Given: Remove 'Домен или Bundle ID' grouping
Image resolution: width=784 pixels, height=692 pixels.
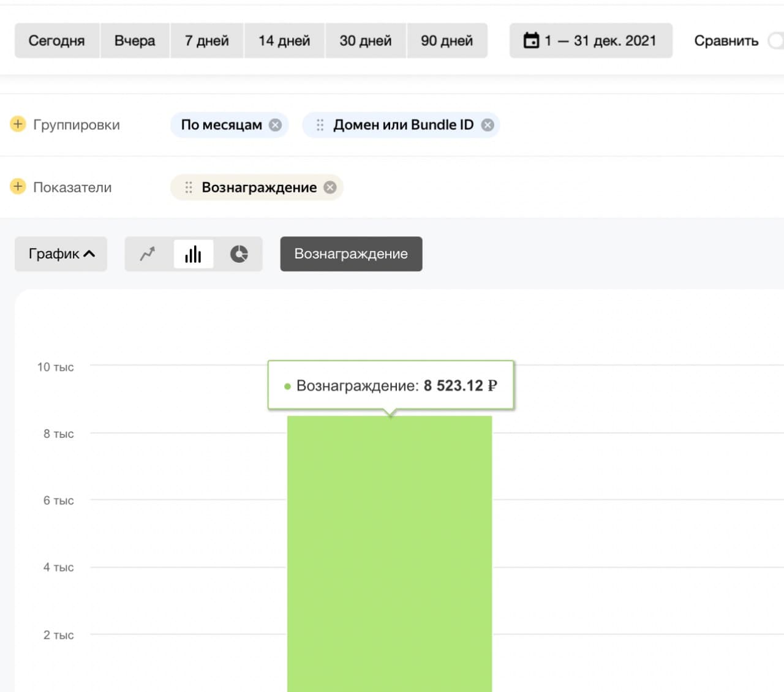Looking at the screenshot, I should tap(488, 125).
